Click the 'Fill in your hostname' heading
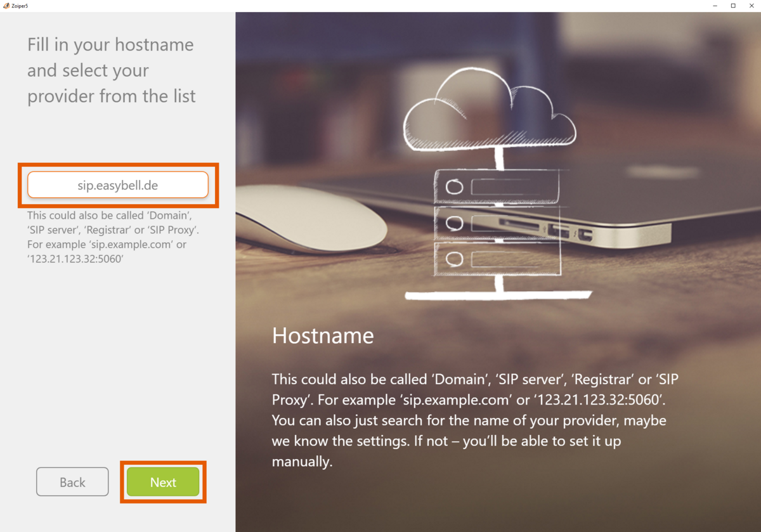This screenshot has height=532, width=761. click(x=111, y=70)
